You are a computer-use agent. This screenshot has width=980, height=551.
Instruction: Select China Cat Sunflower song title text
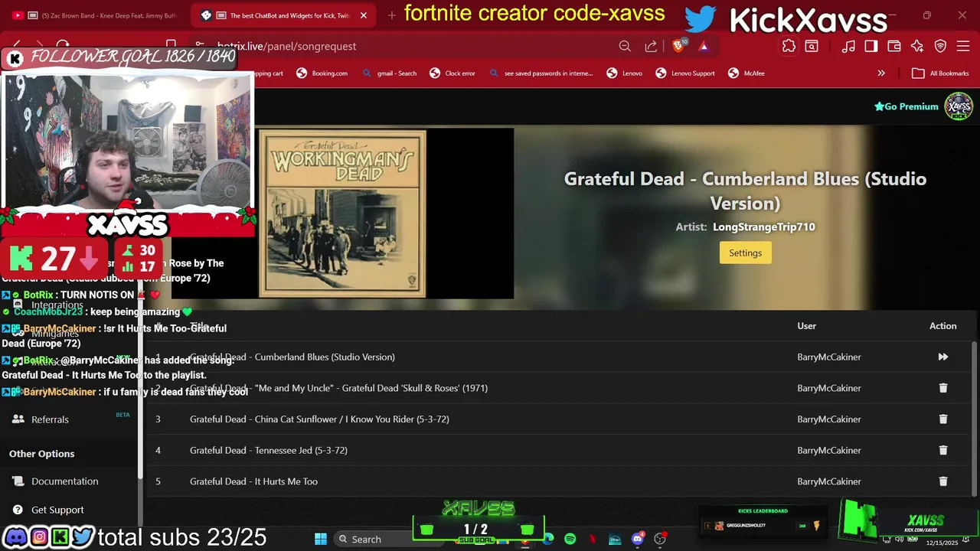tap(319, 419)
